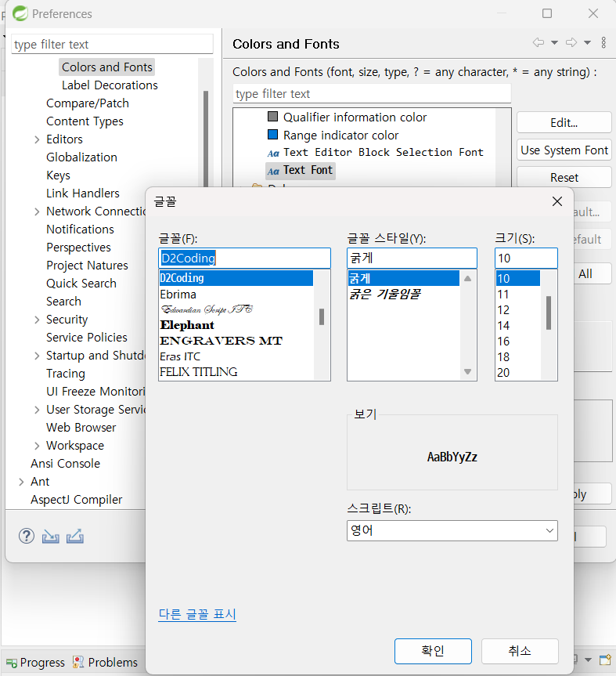Image resolution: width=616 pixels, height=676 pixels.
Task: Select Content Types in tree
Action: click(85, 121)
